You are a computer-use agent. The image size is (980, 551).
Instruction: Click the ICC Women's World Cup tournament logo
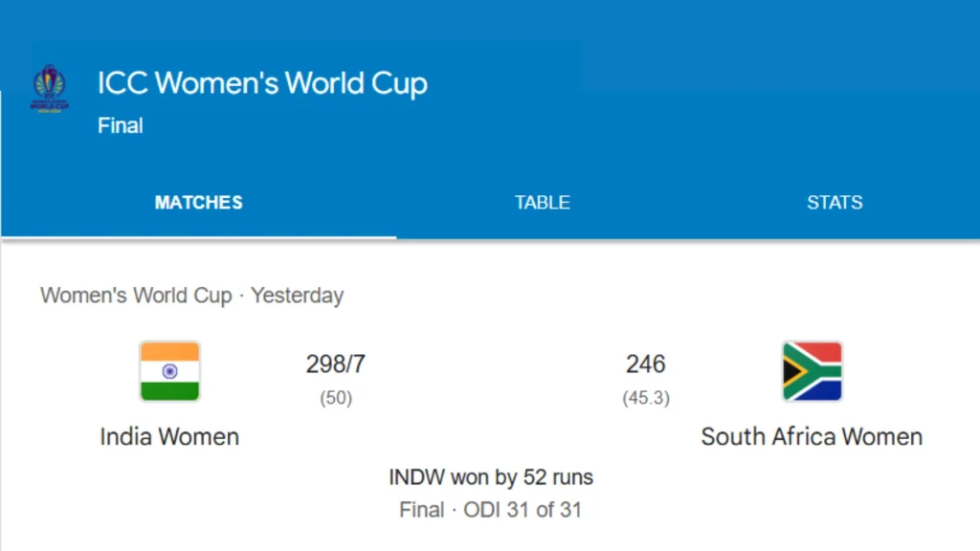[50, 90]
